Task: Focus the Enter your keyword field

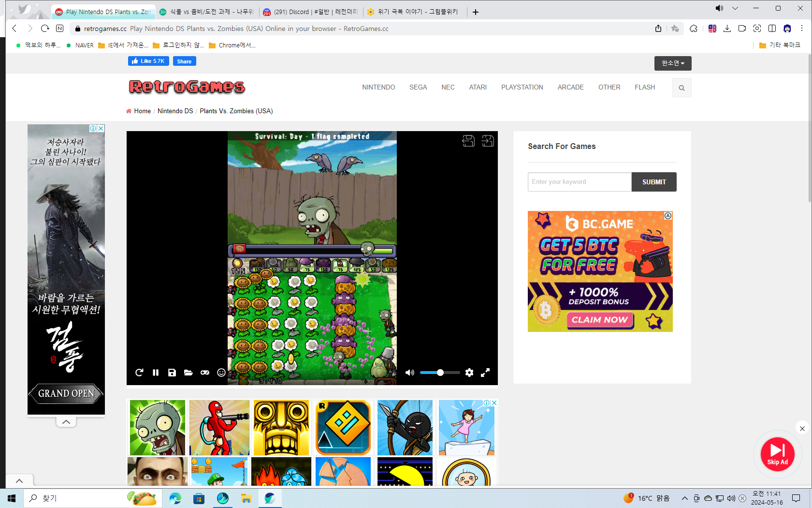Action: pos(580,182)
